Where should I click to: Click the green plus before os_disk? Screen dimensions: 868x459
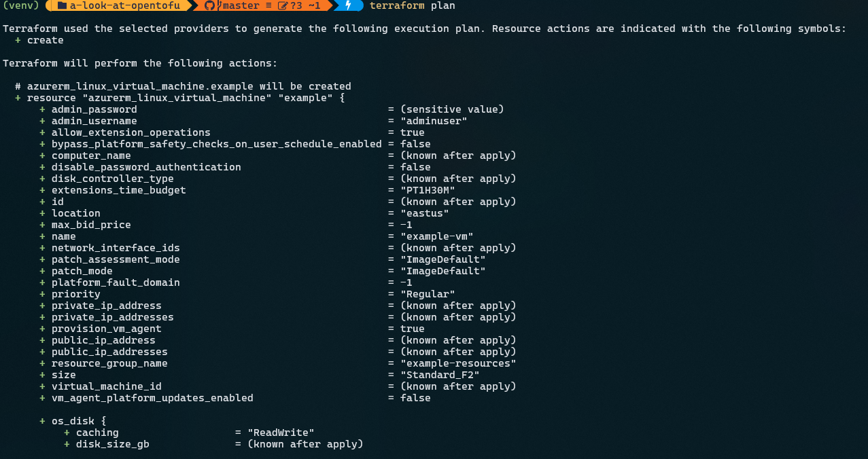pyautogui.click(x=43, y=421)
